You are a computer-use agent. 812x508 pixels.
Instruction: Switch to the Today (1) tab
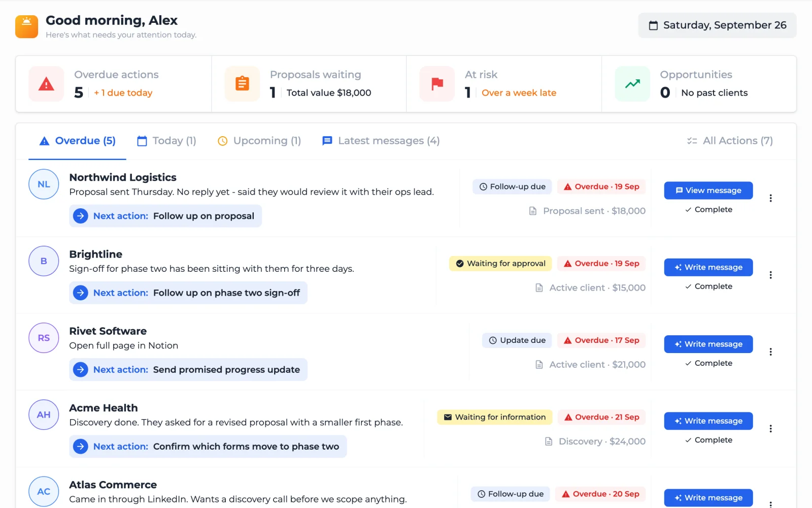[x=166, y=141]
